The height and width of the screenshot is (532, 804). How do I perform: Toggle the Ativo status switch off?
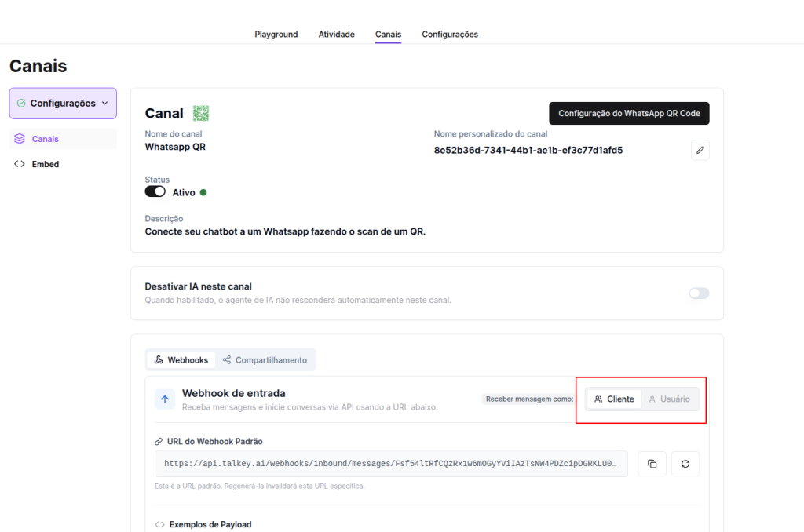click(x=155, y=191)
